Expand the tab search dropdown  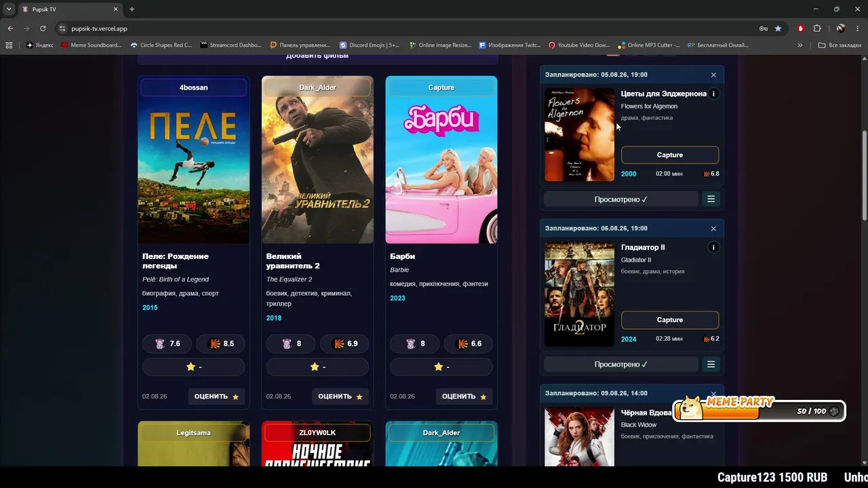(x=9, y=9)
